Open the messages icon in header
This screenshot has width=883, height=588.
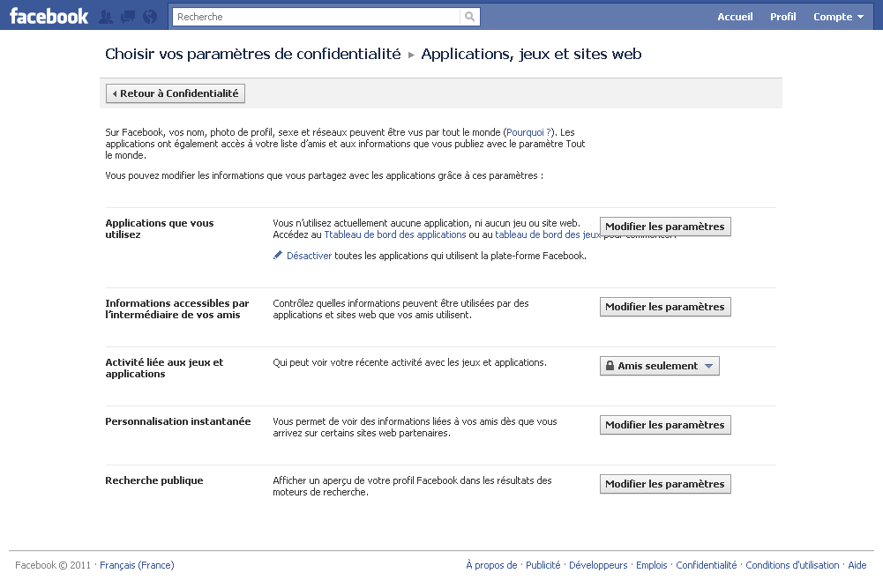(x=128, y=17)
